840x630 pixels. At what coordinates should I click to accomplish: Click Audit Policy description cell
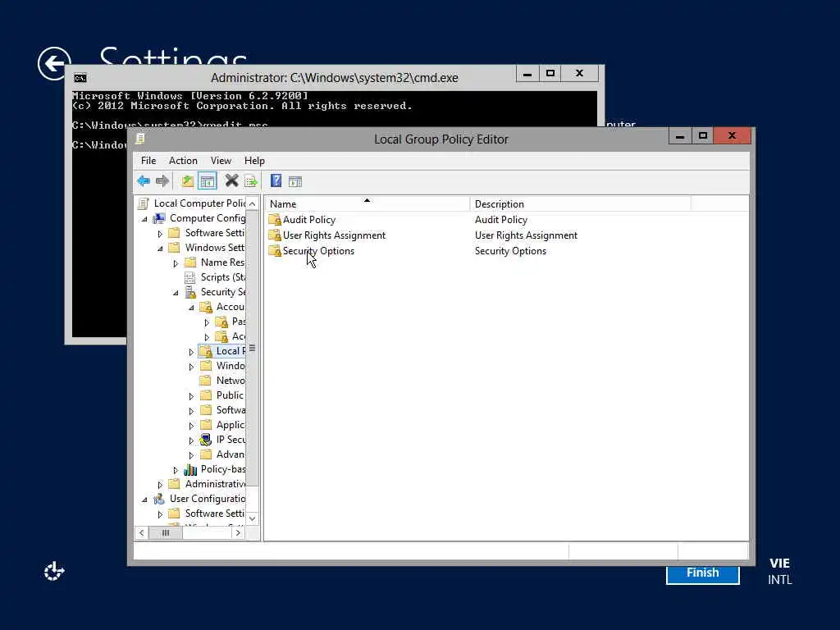pos(501,220)
